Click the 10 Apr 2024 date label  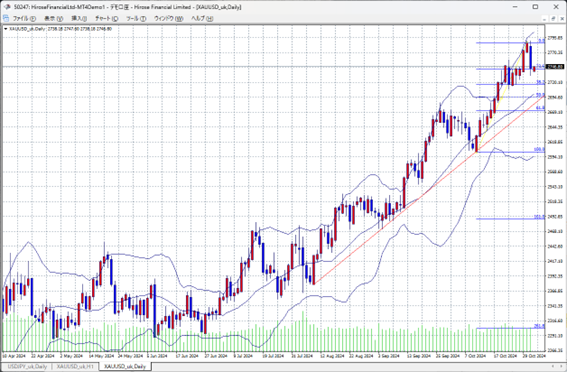click(x=13, y=356)
